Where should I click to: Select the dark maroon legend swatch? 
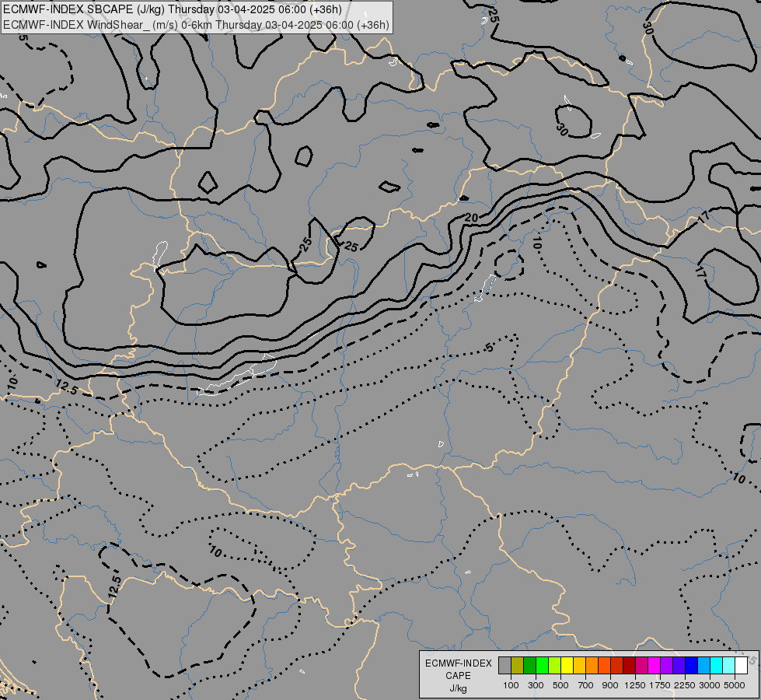tap(630, 666)
